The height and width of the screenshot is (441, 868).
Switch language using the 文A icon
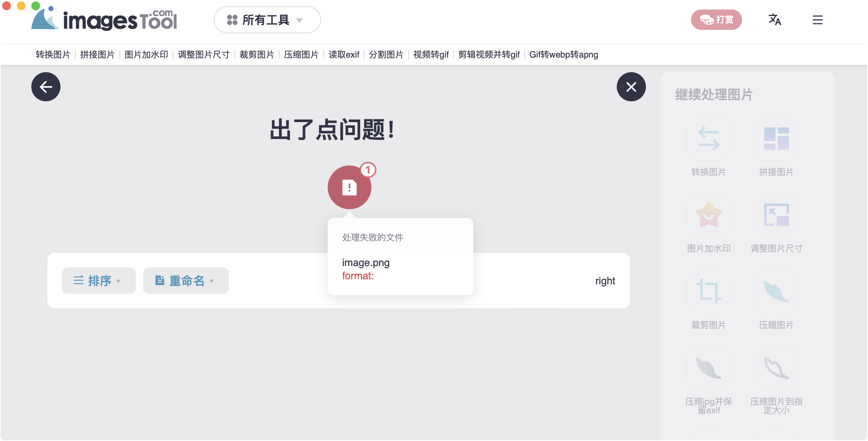tap(775, 20)
